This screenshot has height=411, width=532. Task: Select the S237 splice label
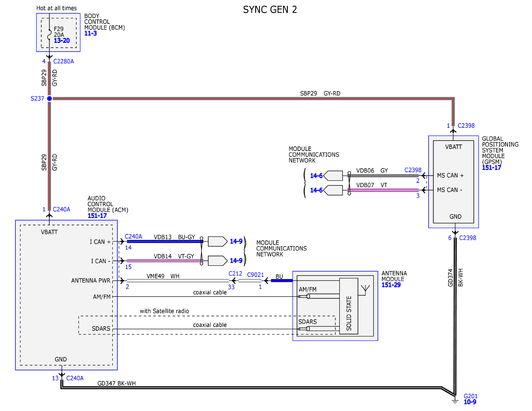pos(37,99)
